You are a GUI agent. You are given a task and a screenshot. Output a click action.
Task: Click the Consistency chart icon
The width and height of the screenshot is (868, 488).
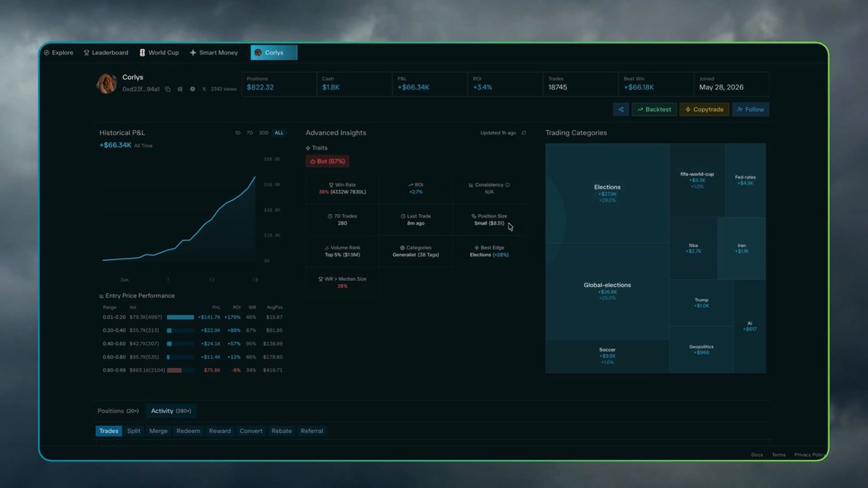(471, 185)
